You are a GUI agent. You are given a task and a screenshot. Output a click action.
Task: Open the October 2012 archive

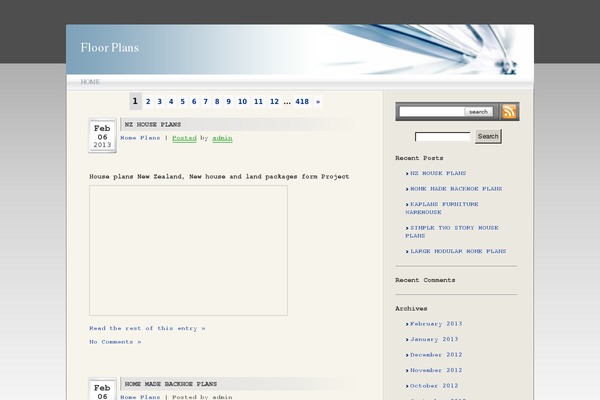434,386
